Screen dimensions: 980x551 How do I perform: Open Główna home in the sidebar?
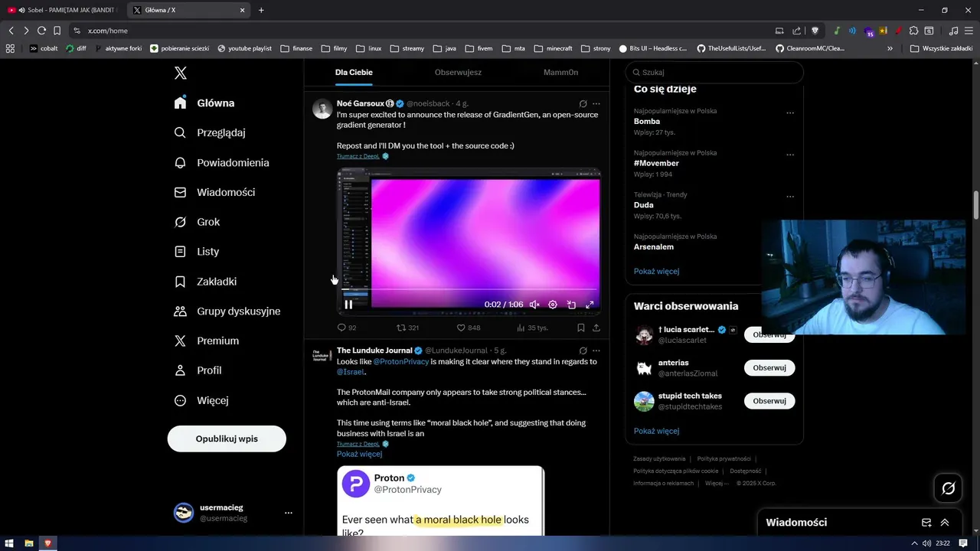coord(204,103)
